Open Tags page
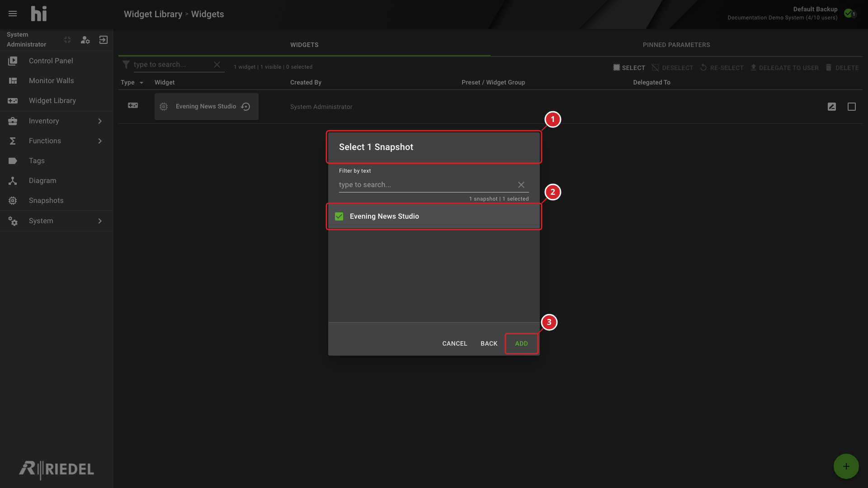The width and height of the screenshot is (868, 488). 57,160
